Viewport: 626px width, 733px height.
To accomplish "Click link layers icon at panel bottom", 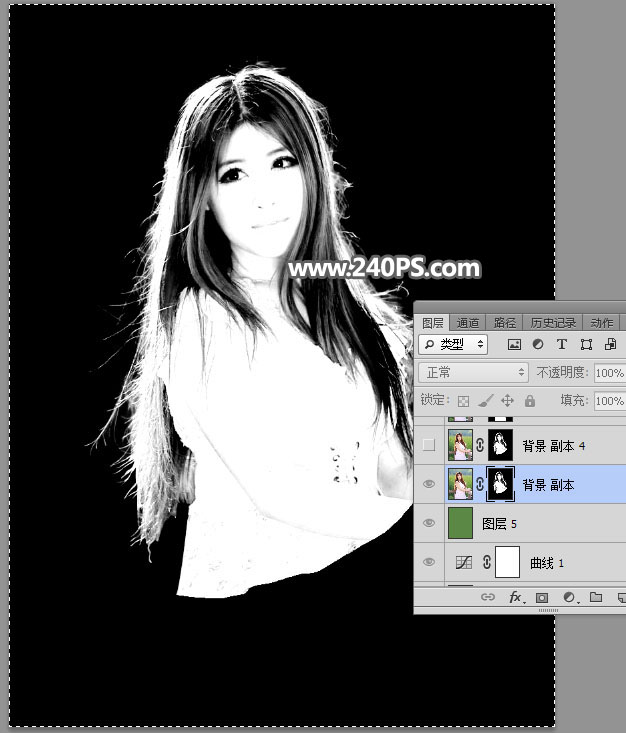I will coord(488,597).
